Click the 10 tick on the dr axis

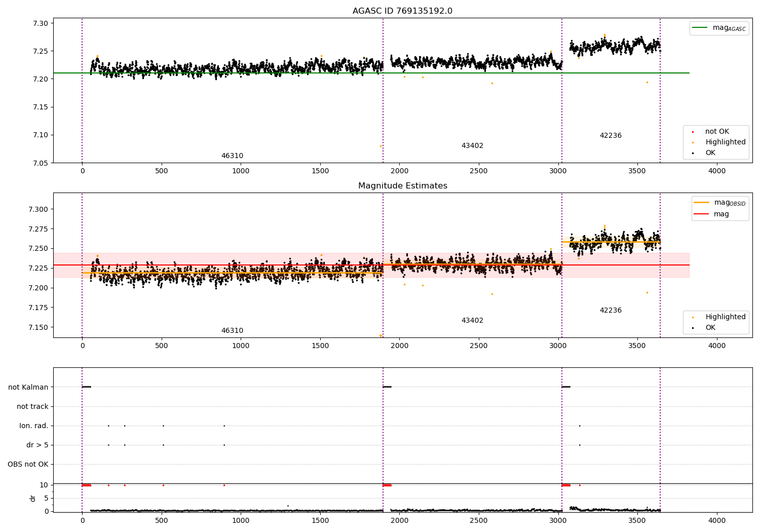tap(44, 485)
